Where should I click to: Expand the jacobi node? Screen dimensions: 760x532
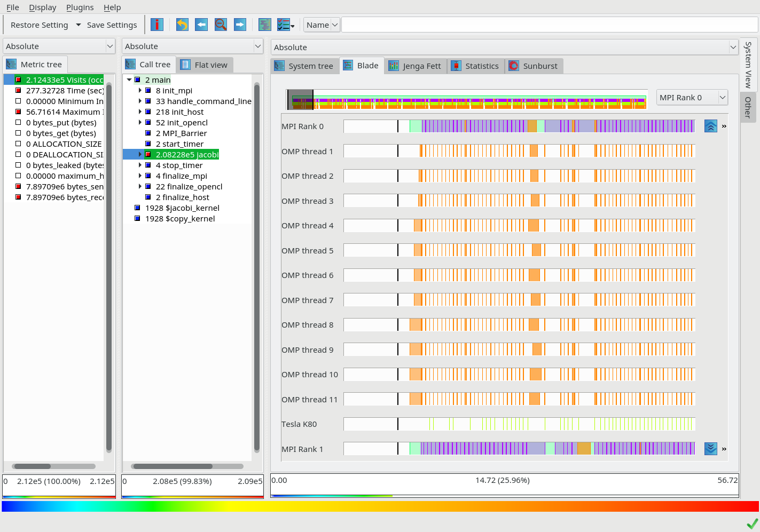[x=140, y=154]
